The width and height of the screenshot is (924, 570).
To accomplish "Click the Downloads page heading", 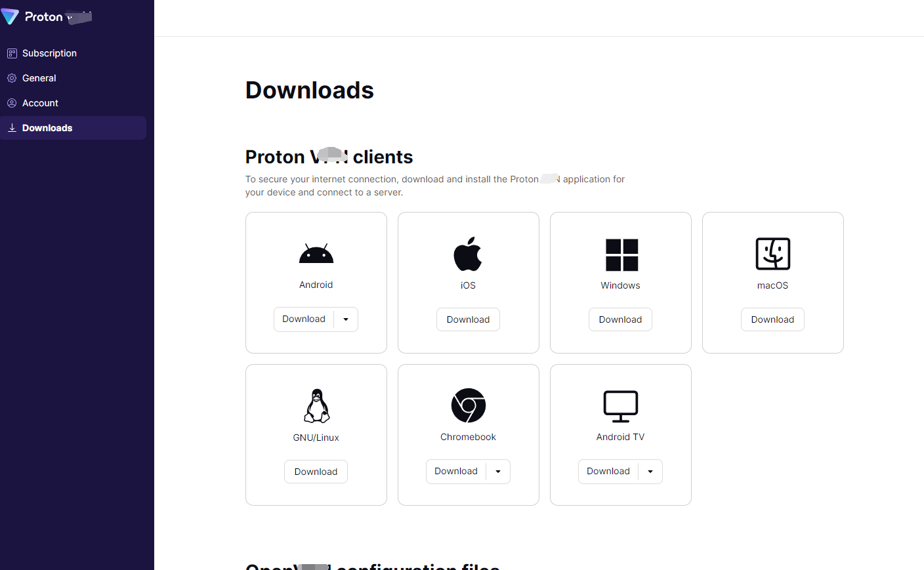I will pyautogui.click(x=310, y=90).
